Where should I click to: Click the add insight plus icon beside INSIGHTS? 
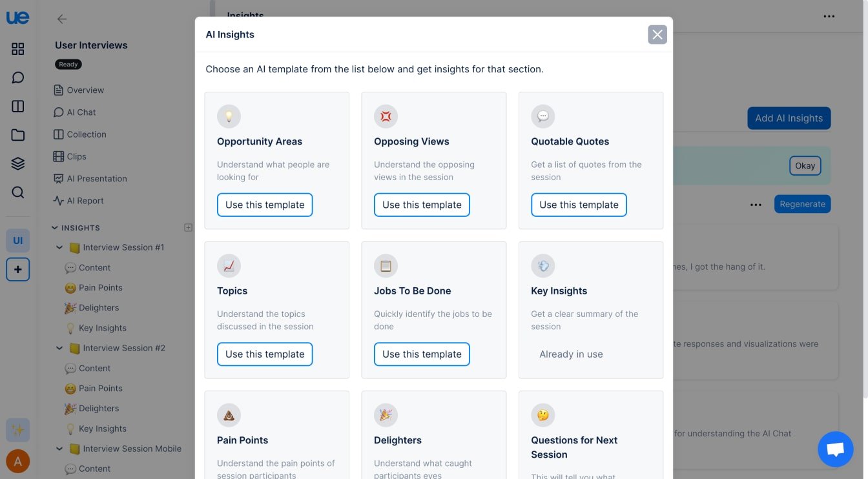pos(188,227)
